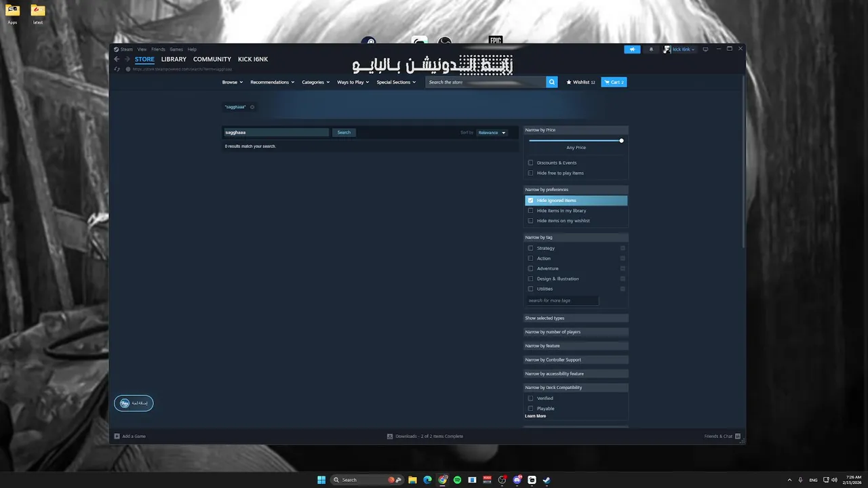The width and height of the screenshot is (868, 488).
Task: Exclude the Action tag using its right-side box
Action: tap(623, 258)
